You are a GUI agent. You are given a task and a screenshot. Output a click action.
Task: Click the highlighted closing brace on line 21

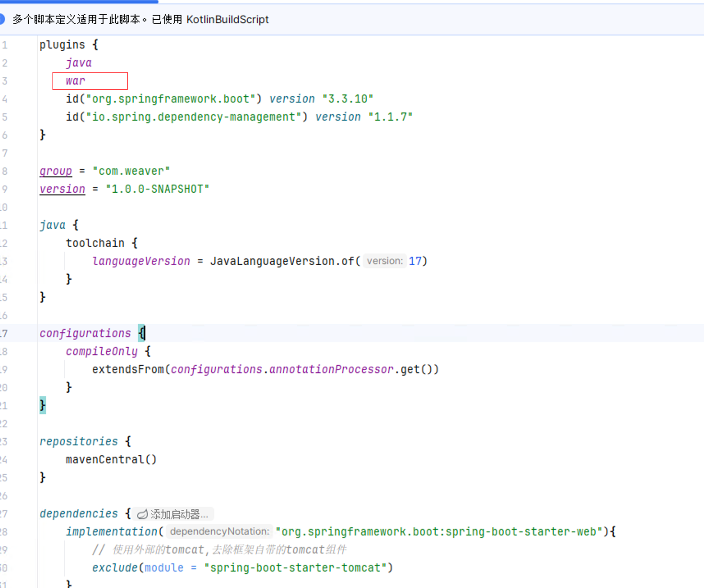coord(43,406)
